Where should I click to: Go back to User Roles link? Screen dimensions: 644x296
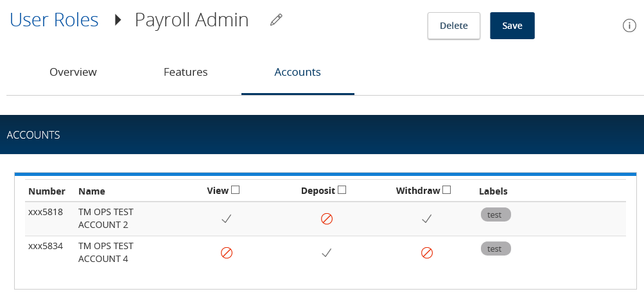pyautogui.click(x=54, y=20)
